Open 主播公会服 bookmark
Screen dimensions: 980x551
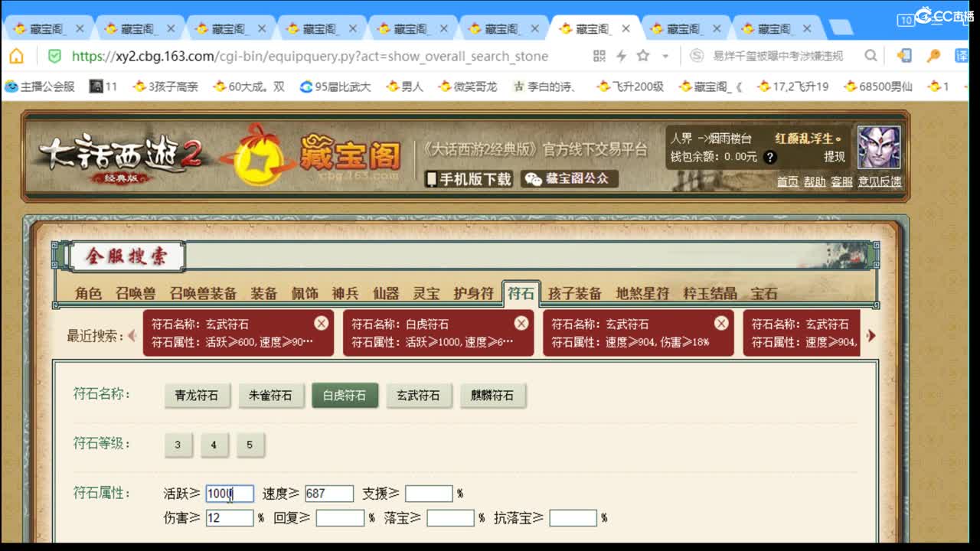(x=40, y=86)
